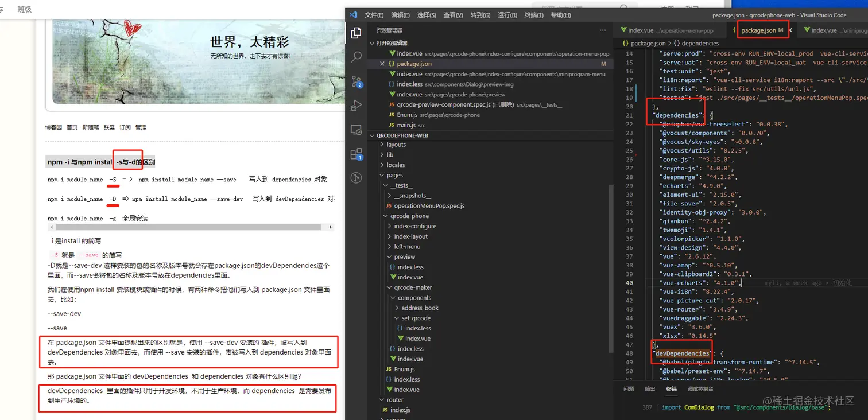Open the Explorer view in the activity bar
The image size is (868, 420).
tap(356, 33)
